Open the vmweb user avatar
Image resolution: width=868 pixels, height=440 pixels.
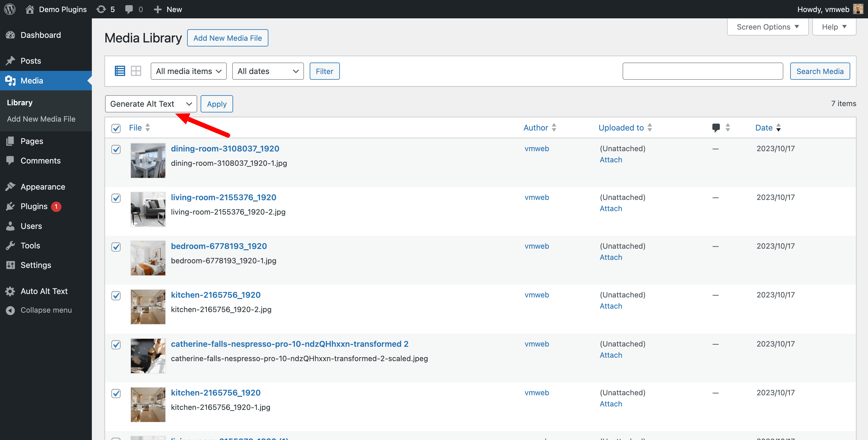click(x=858, y=9)
